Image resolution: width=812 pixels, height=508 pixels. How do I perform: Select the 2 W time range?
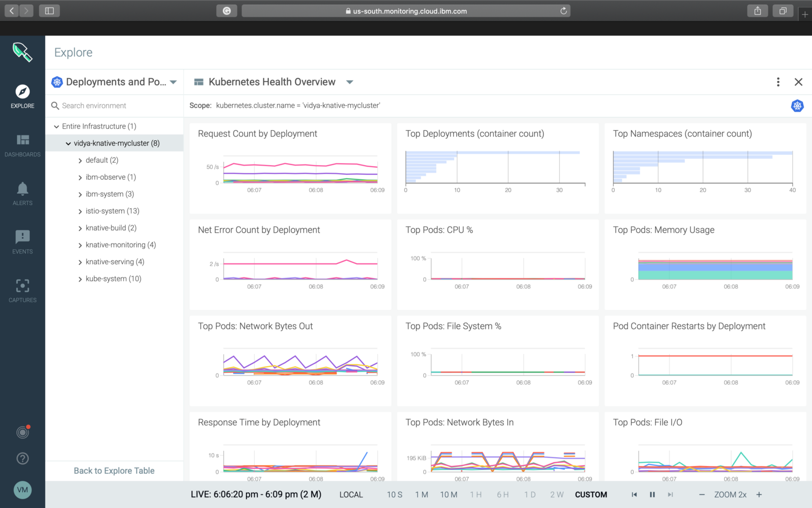coord(557,494)
